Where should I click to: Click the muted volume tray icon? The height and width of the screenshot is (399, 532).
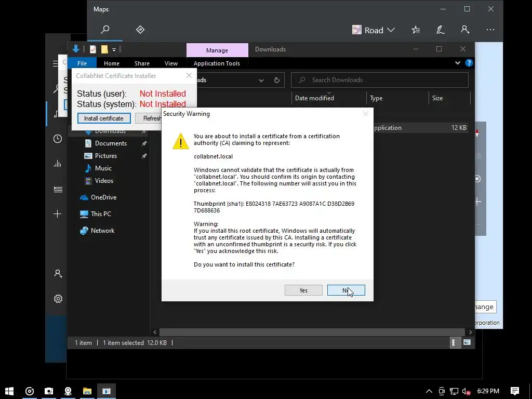467,391
